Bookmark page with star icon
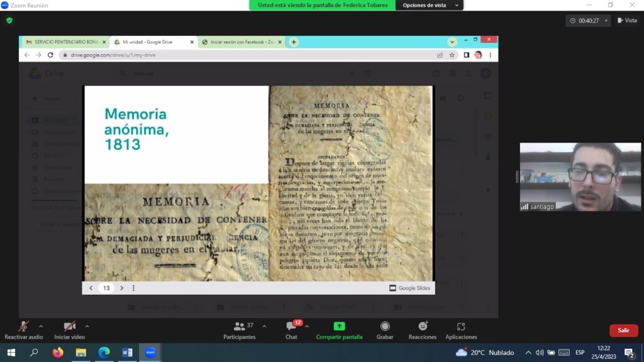The width and height of the screenshot is (644, 362). (452, 55)
